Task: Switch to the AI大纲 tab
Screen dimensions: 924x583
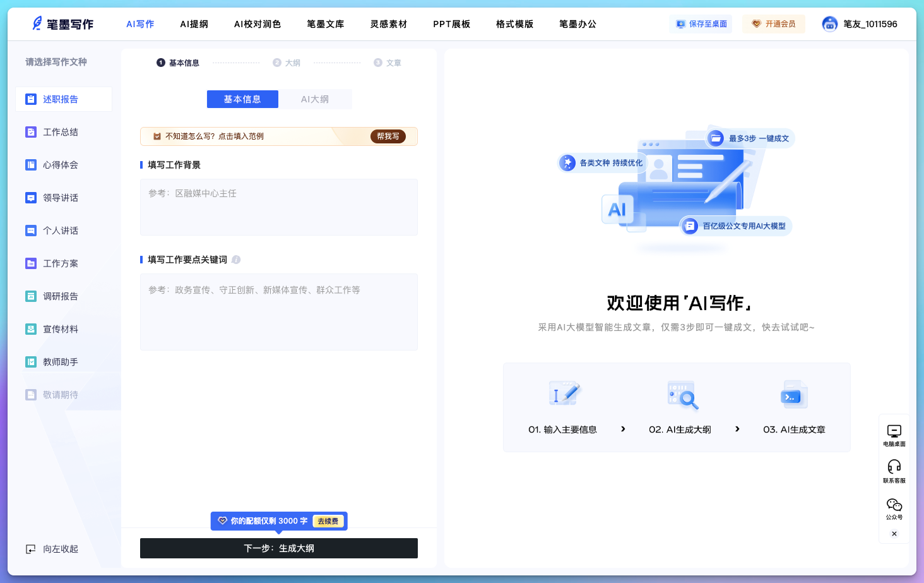Action: 315,99
